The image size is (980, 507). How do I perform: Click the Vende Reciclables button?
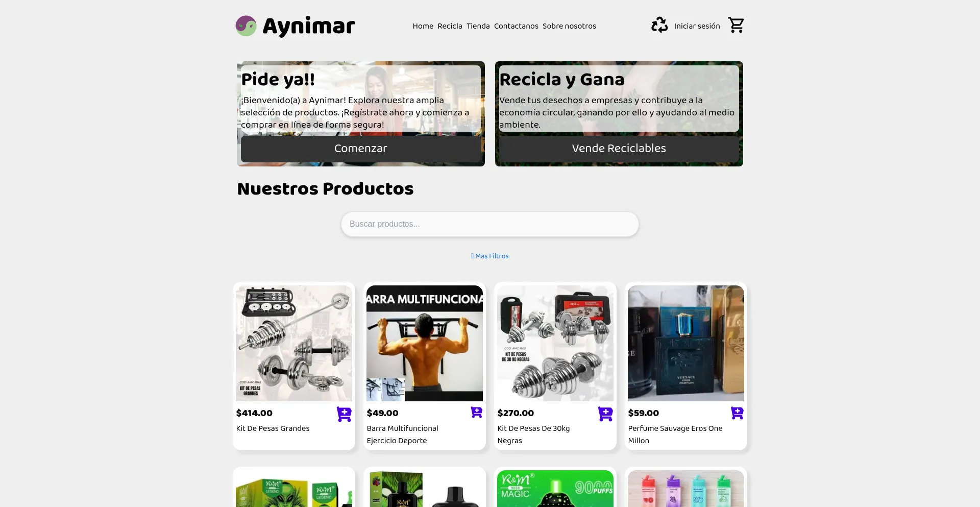(x=619, y=149)
